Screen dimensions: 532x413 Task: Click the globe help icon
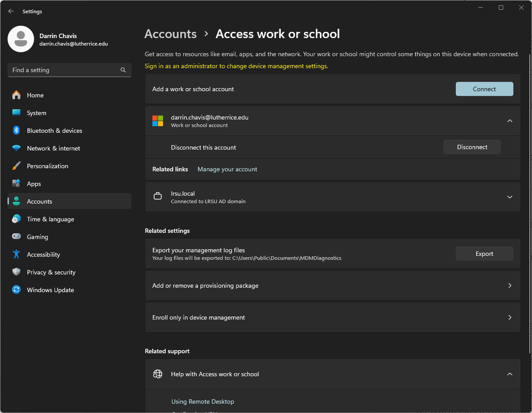pos(158,374)
